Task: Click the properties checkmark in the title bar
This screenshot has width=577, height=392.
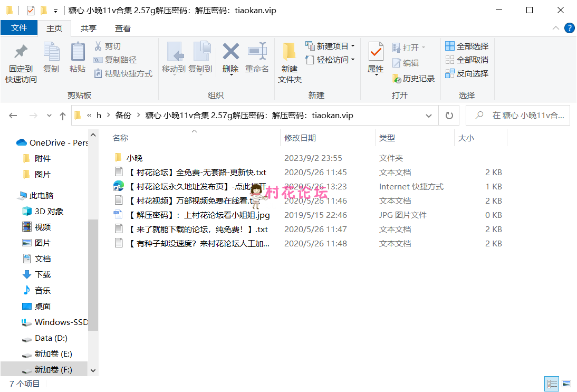Action: (31, 11)
